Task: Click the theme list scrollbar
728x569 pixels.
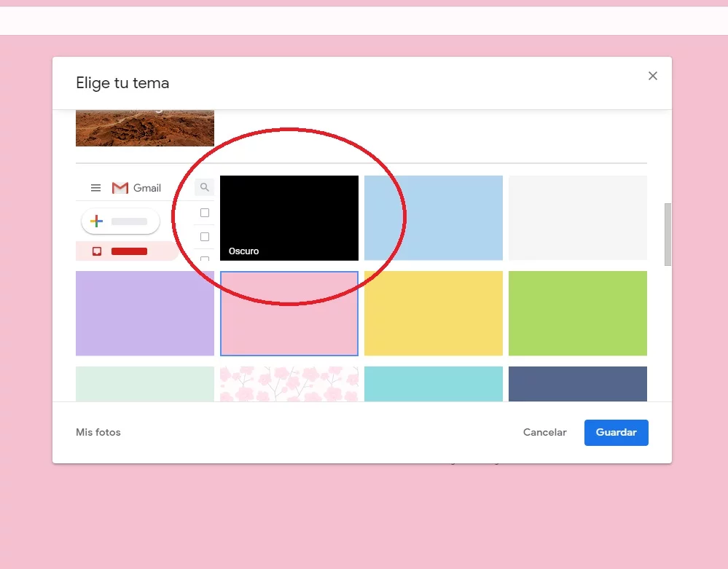Action: [x=668, y=235]
